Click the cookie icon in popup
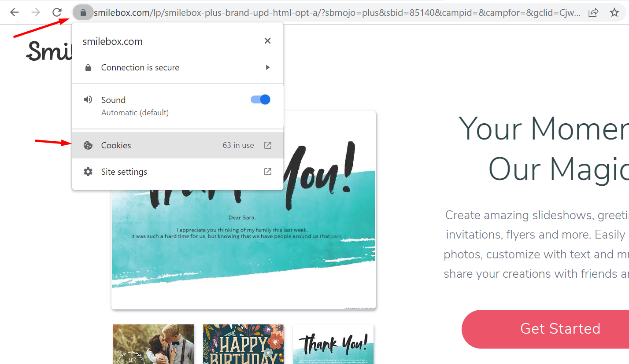The image size is (629, 364). click(88, 145)
